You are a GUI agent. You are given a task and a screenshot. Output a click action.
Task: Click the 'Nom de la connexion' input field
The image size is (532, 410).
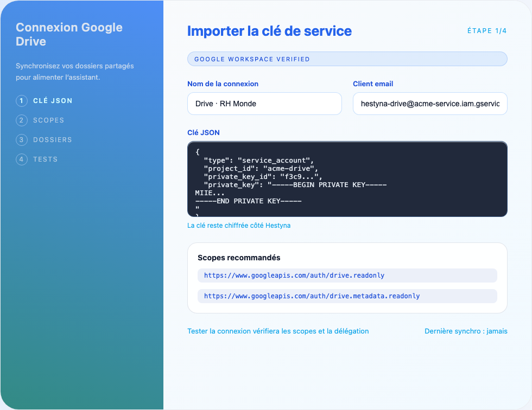pyautogui.click(x=264, y=104)
